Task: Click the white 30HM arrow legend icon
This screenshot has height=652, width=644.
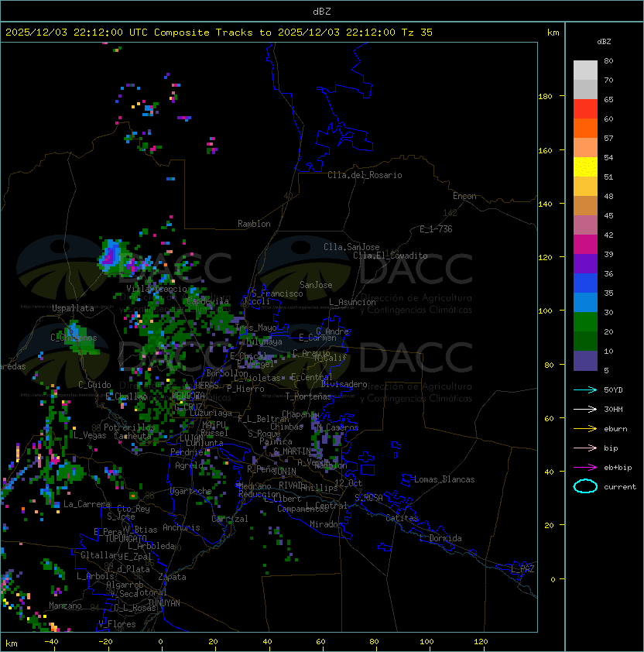Action: 585,409
